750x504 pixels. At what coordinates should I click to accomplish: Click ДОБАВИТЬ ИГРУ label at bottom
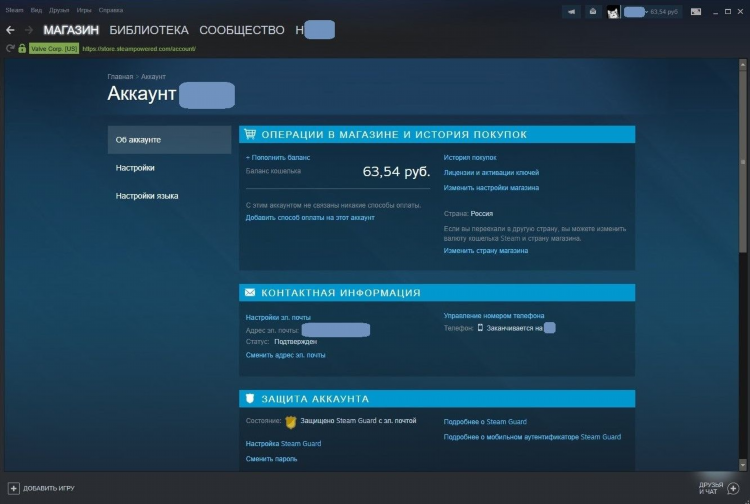coord(49,489)
